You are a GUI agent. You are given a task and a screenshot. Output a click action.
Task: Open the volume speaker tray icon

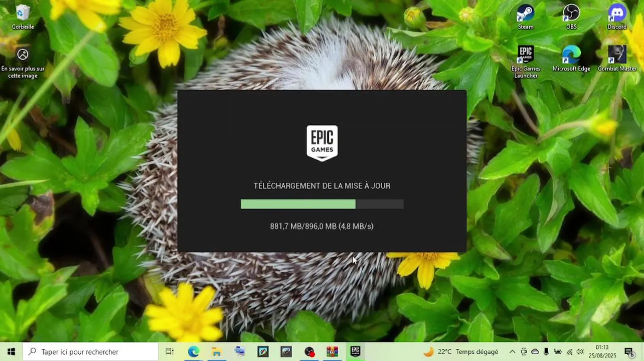580,351
